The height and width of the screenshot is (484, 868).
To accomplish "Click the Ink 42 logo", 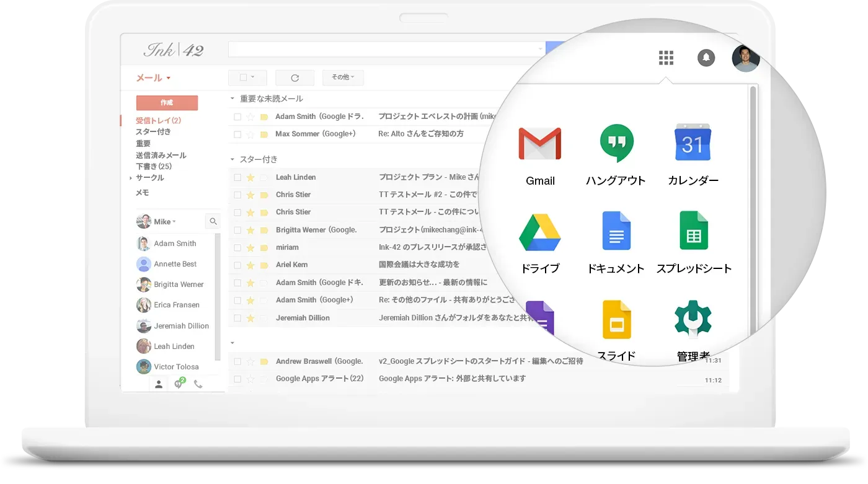I will pos(174,50).
